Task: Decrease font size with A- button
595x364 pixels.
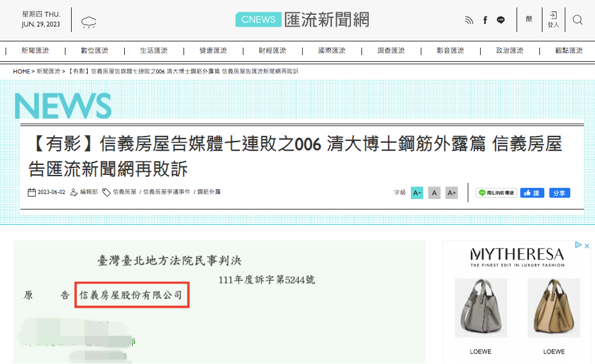Action: tap(417, 193)
